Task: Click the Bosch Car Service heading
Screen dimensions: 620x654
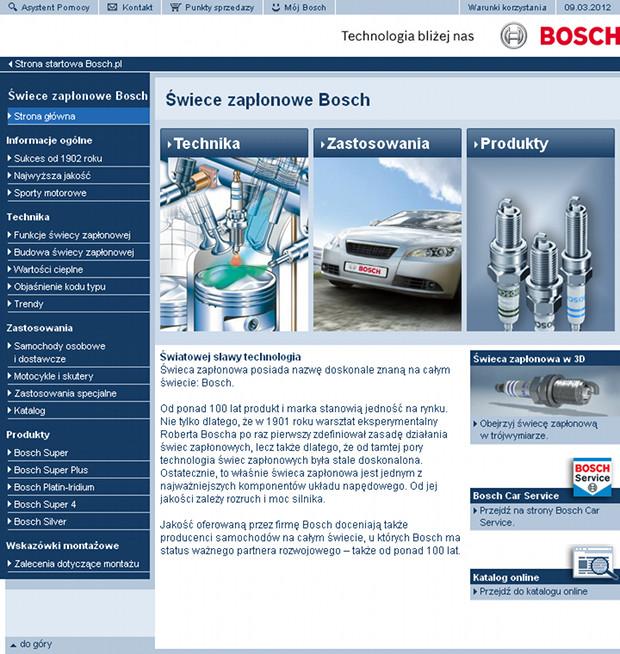Action: click(x=516, y=496)
